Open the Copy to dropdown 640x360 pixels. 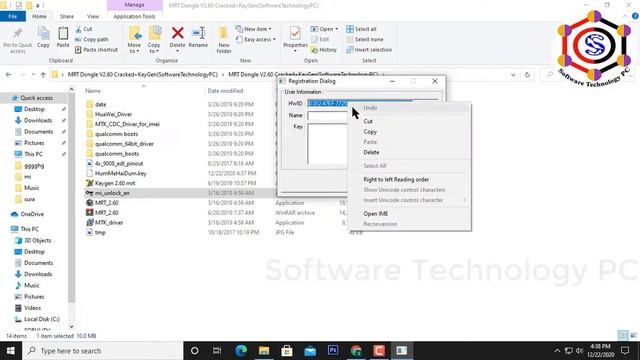154,40
